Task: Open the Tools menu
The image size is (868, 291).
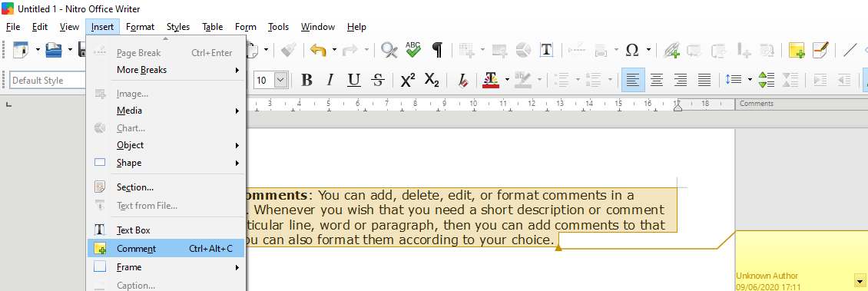Action: (279, 27)
